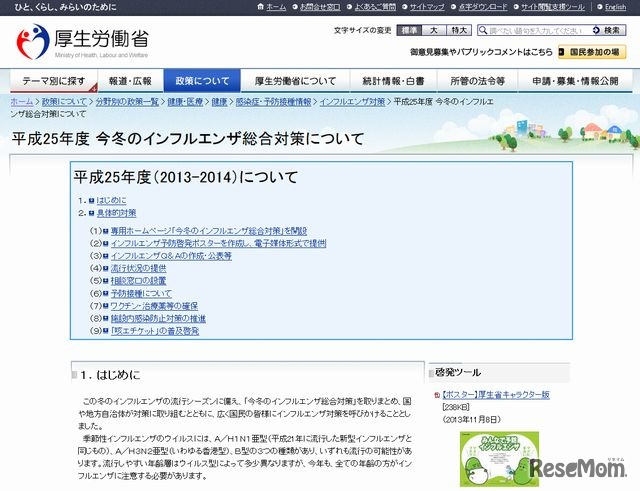The width and height of the screenshot is (640, 491).
Task: Open the 報道・広報 navigation tab
Action: 130,81
